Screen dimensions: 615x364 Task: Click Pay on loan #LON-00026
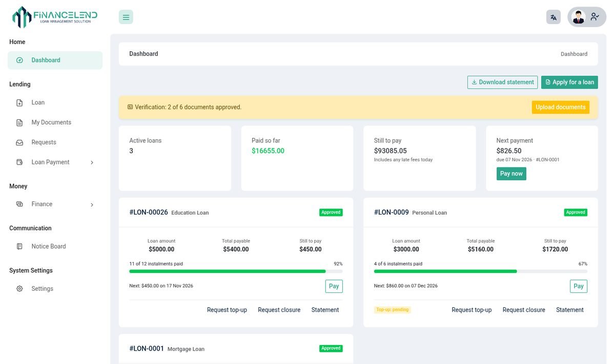coord(334,286)
